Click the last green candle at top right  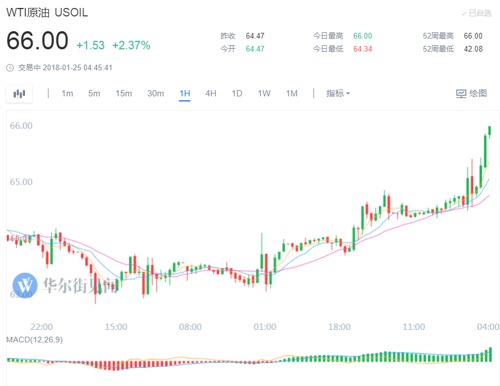pos(490,131)
